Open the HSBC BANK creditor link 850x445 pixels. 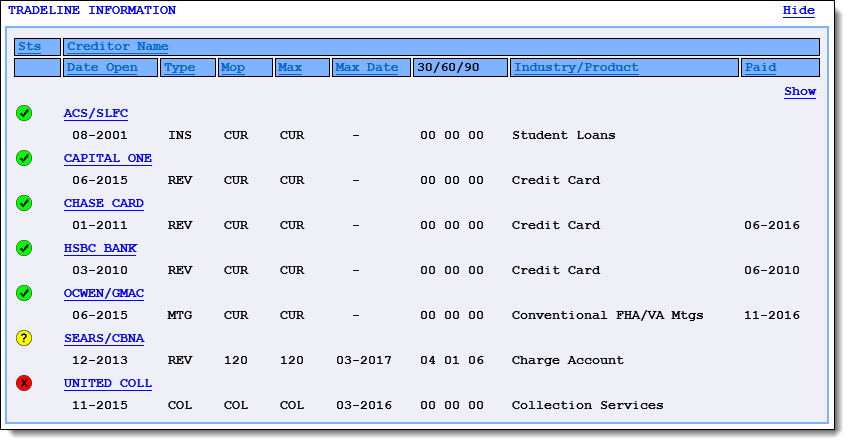point(100,248)
